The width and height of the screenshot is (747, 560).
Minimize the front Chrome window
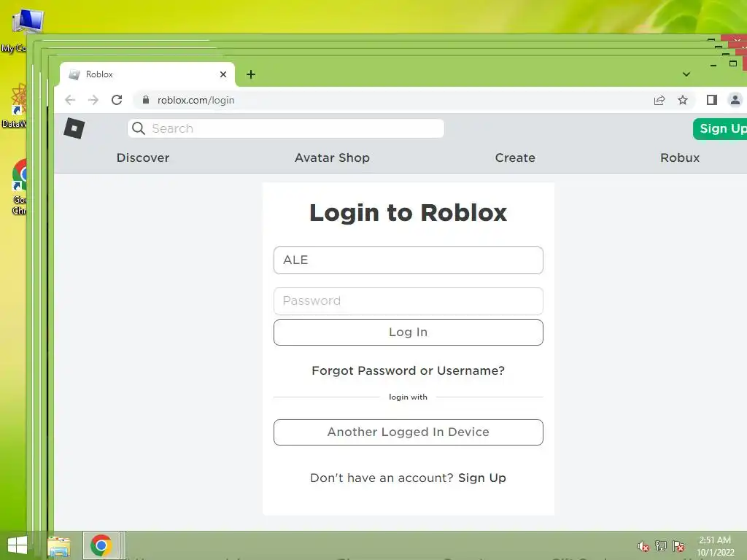point(713,64)
